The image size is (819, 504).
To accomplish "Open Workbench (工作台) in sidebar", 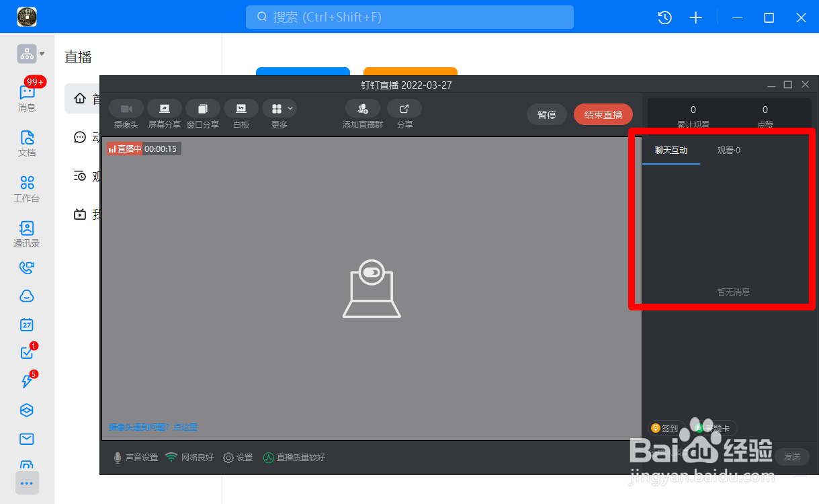I will 27,189.
